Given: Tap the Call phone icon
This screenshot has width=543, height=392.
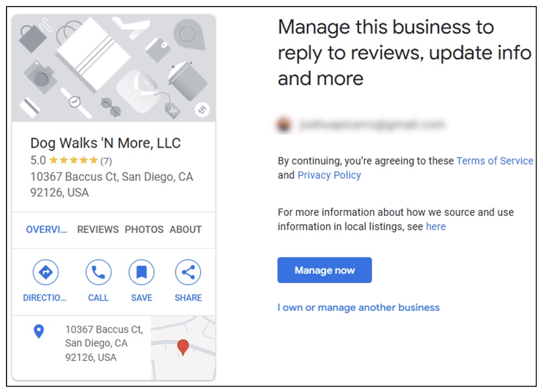Looking at the screenshot, I should pyautogui.click(x=98, y=272).
